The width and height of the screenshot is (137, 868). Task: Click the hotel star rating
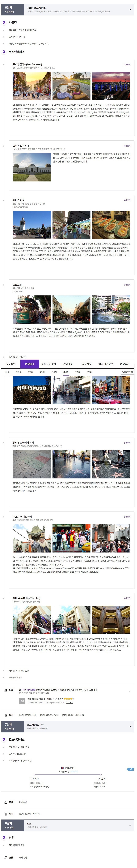(69, 699)
